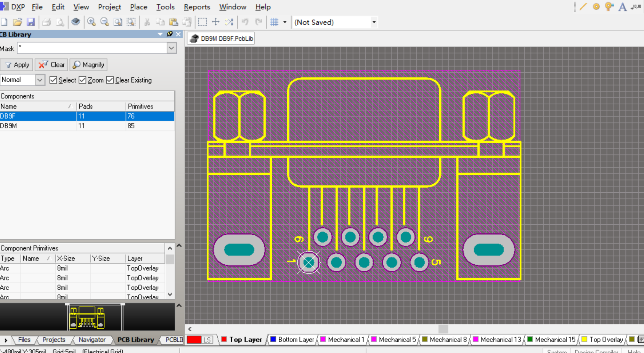This screenshot has width=644, height=353.
Task: Pin the PCB Library panel
Action: [x=170, y=34]
